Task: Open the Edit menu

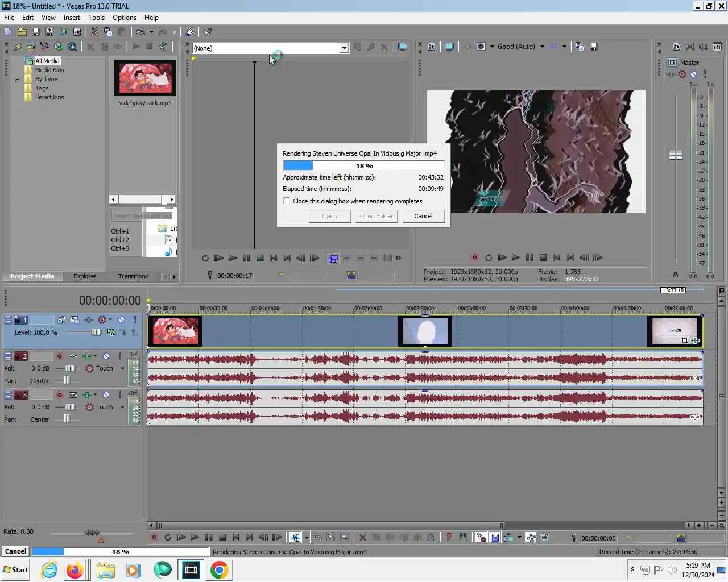Action: pyautogui.click(x=28, y=18)
